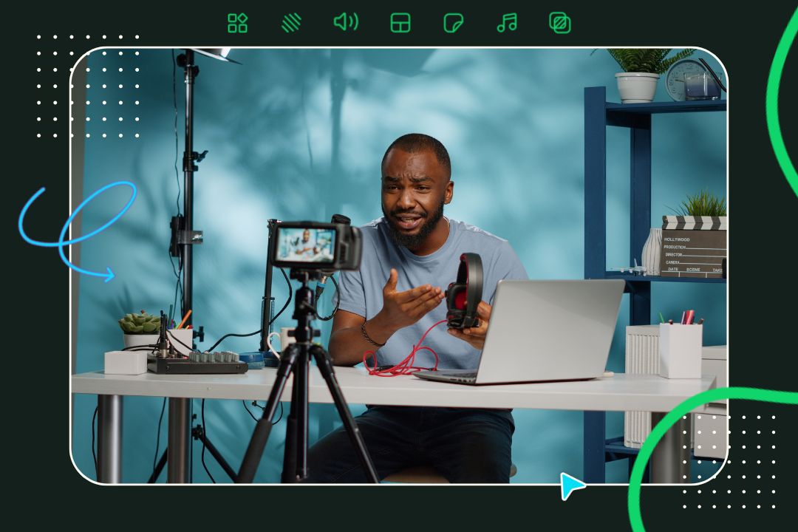Click the speaker audio icon
The height and width of the screenshot is (532, 798).
[345, 22]
